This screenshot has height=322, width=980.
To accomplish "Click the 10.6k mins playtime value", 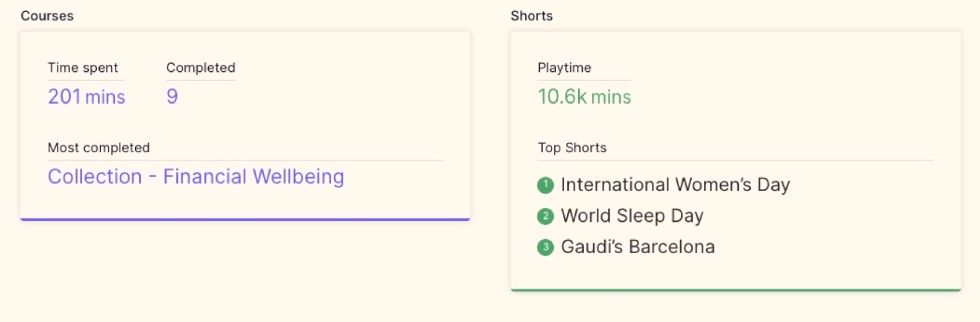I will 584,97.
